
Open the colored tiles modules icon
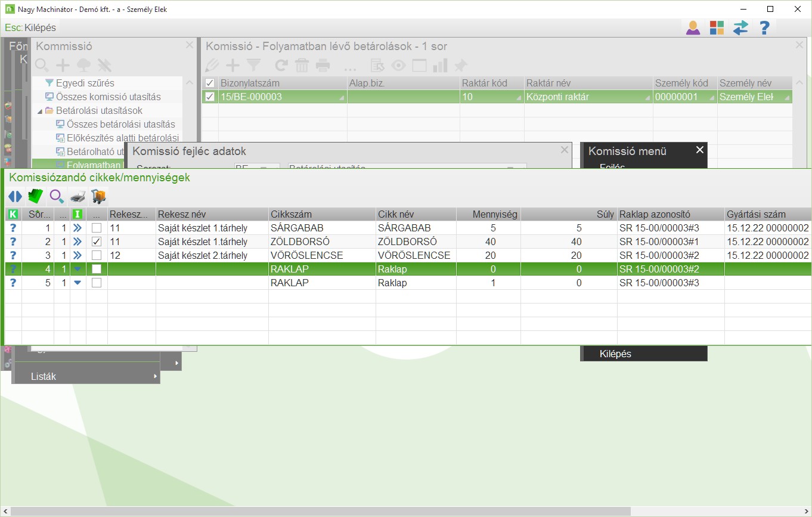[717, 27]
